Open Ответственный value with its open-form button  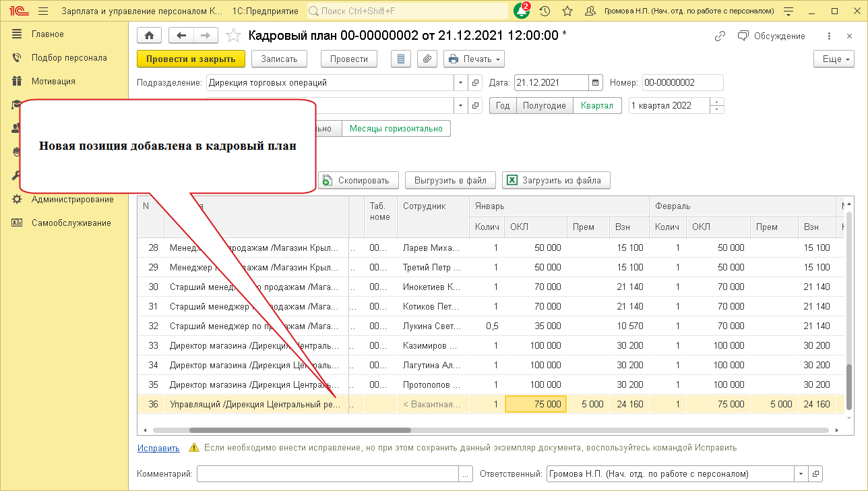(x=815, y=473)
